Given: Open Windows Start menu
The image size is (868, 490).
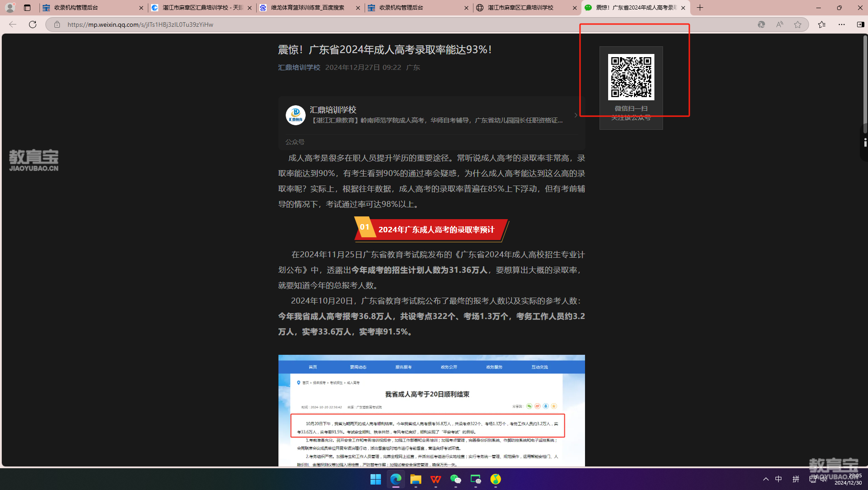Looking at the screenshot, I should tap(376, 479).
